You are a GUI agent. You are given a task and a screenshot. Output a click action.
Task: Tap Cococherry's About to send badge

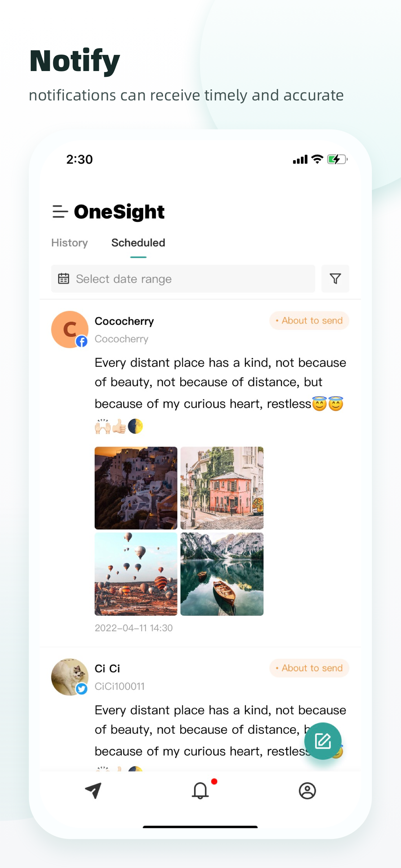[x=309, y=320]
